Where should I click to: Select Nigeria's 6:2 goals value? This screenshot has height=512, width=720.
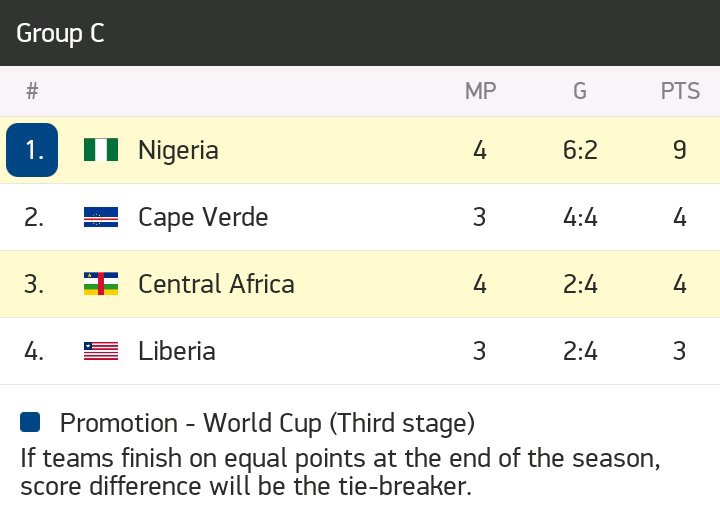(x=580, y=150)
